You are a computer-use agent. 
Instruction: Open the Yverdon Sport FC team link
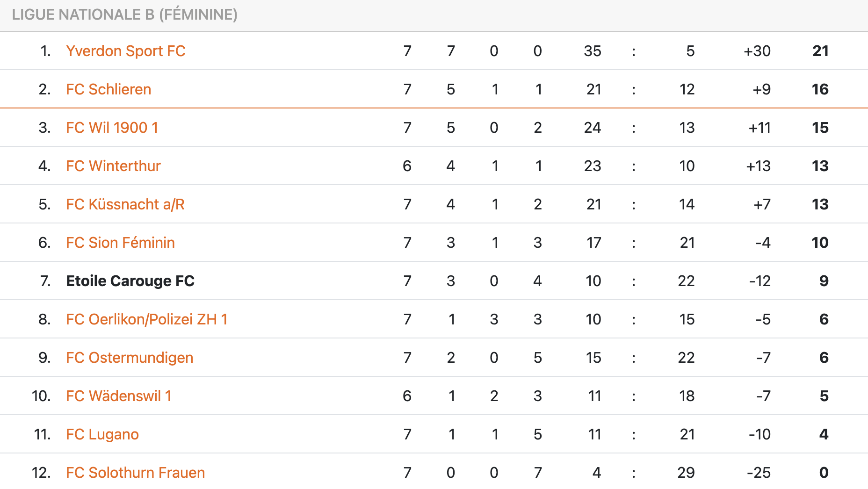125,51
